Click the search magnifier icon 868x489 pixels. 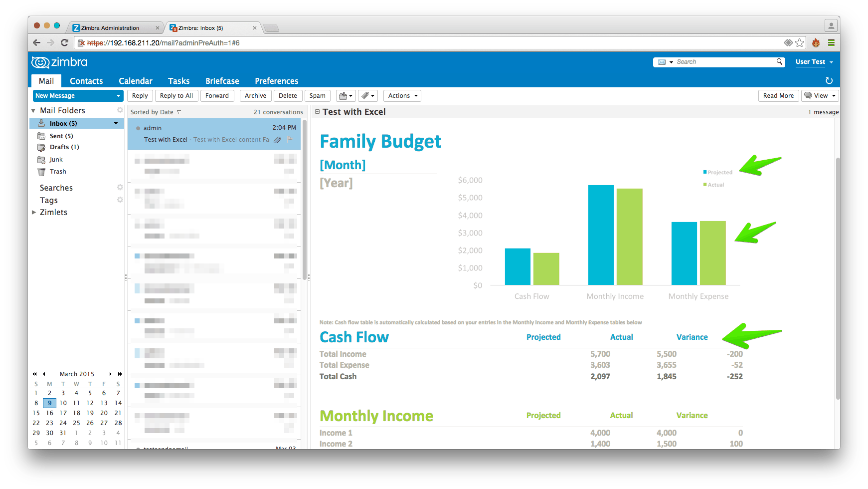coord(779,62)
